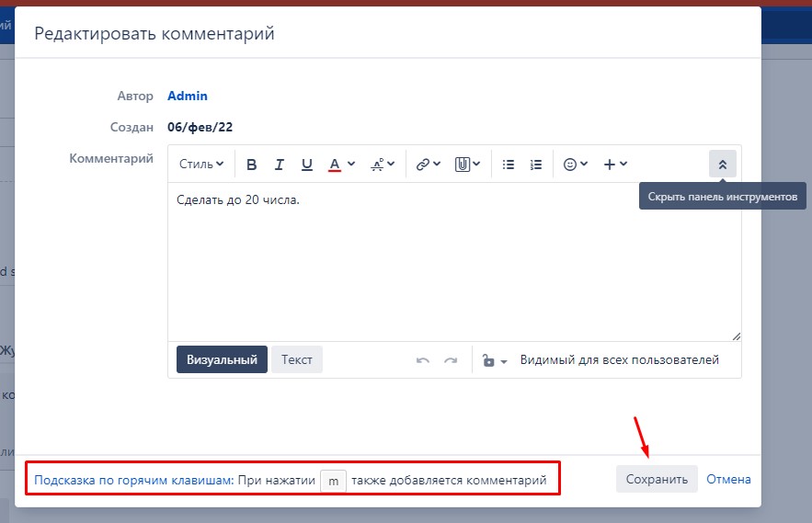Open the Admin author profile link
812x523 pixels.
(188, 96)
